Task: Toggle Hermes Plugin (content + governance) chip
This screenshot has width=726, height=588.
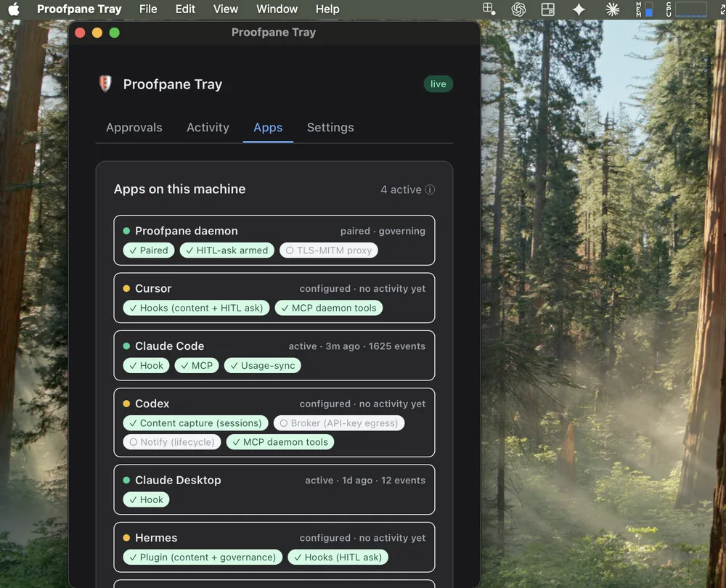Action: coord(203,557)
